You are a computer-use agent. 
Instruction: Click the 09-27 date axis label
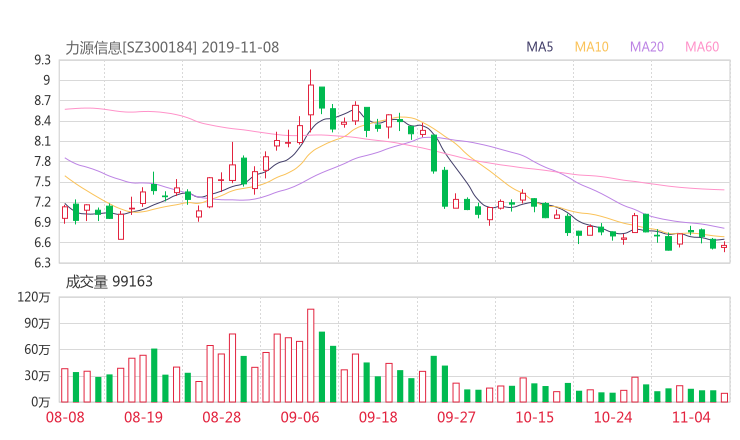point(456,417)
